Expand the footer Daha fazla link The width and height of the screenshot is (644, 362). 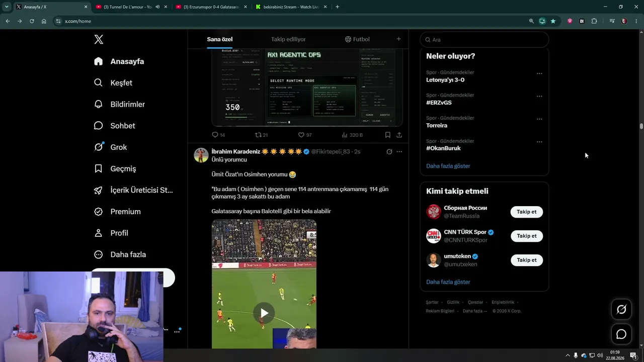pos(475,311)
